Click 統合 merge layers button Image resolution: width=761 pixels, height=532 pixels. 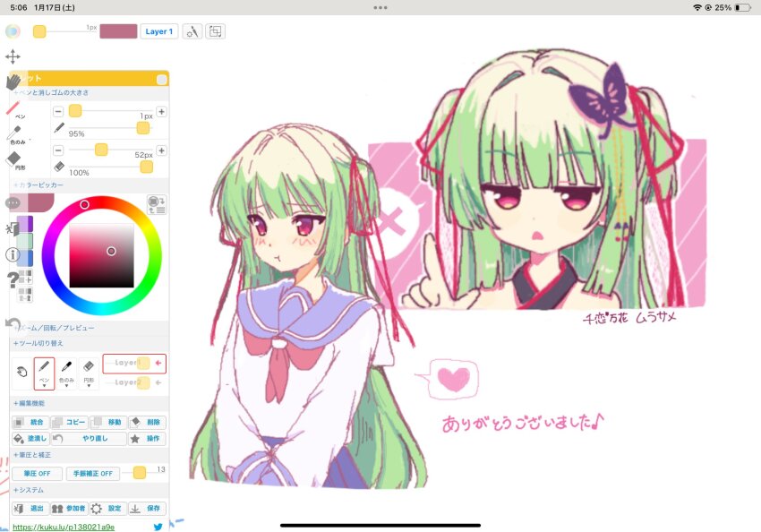click(30, 423)
